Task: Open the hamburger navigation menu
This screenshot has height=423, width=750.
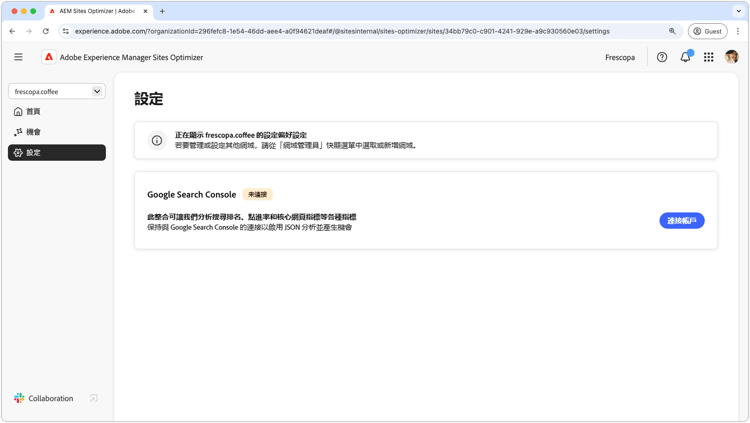Action: [18, 57]
